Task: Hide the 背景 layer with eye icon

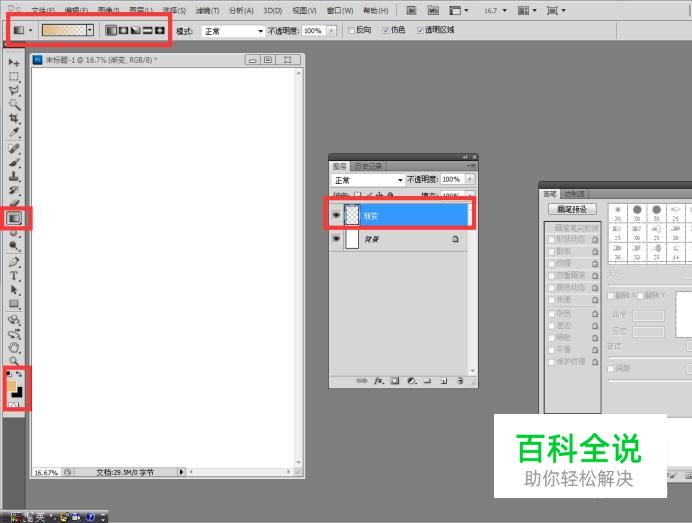Action: pos(336,238)
